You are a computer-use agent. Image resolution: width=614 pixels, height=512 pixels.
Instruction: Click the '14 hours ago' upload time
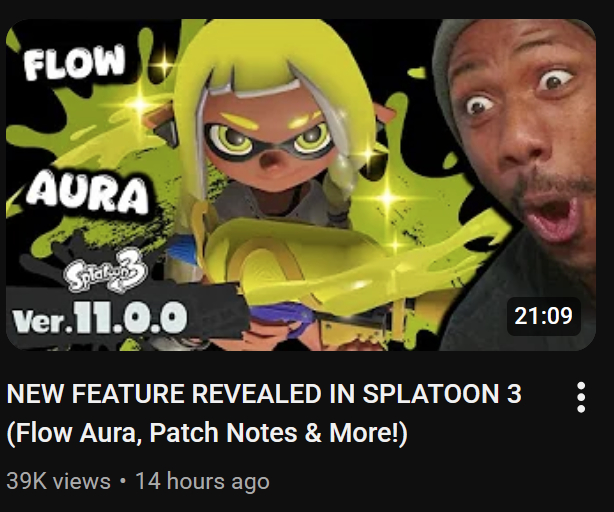(x=202, y=481)
